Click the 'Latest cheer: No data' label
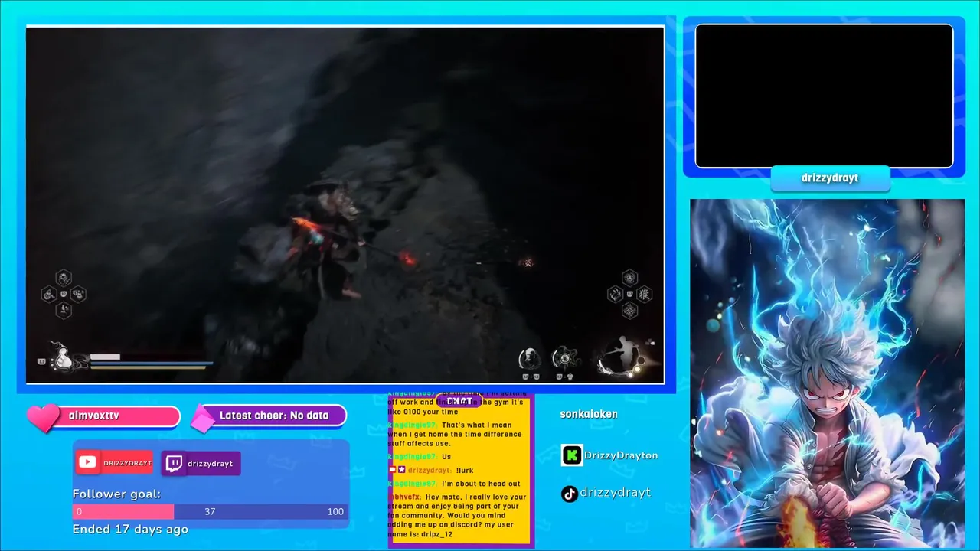The image size is (980, 551). [x=274, y=416]
